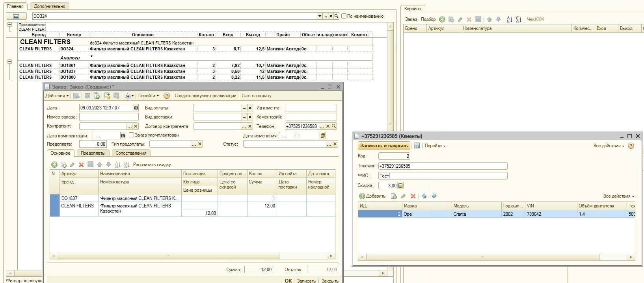
Task: Click into the Номер заказа field
Action: tap(109, 117)
